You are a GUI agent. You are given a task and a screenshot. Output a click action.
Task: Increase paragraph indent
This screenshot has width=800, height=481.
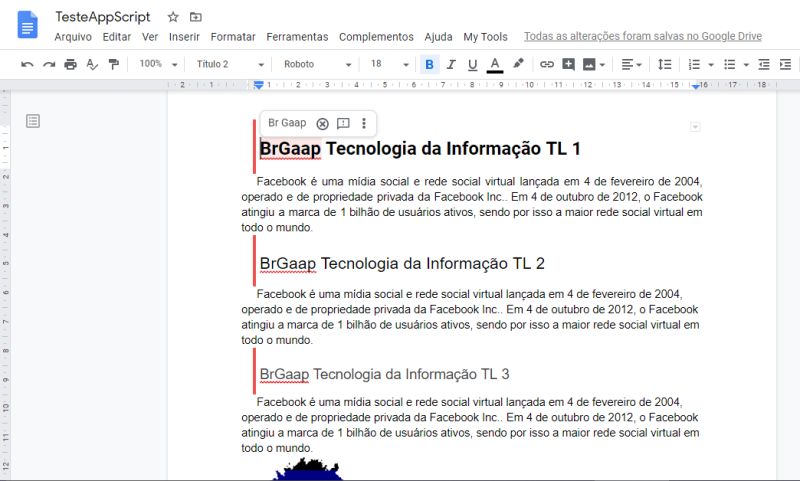785,64
